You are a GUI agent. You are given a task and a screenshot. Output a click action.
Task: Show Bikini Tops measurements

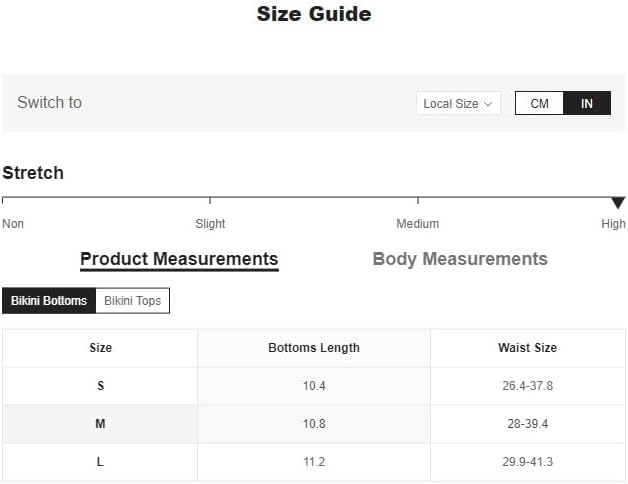(x=132, y=300)
